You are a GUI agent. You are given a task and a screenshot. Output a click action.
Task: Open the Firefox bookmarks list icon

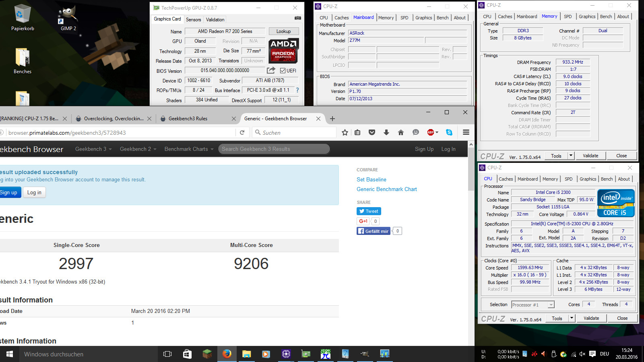click(357, 132)
